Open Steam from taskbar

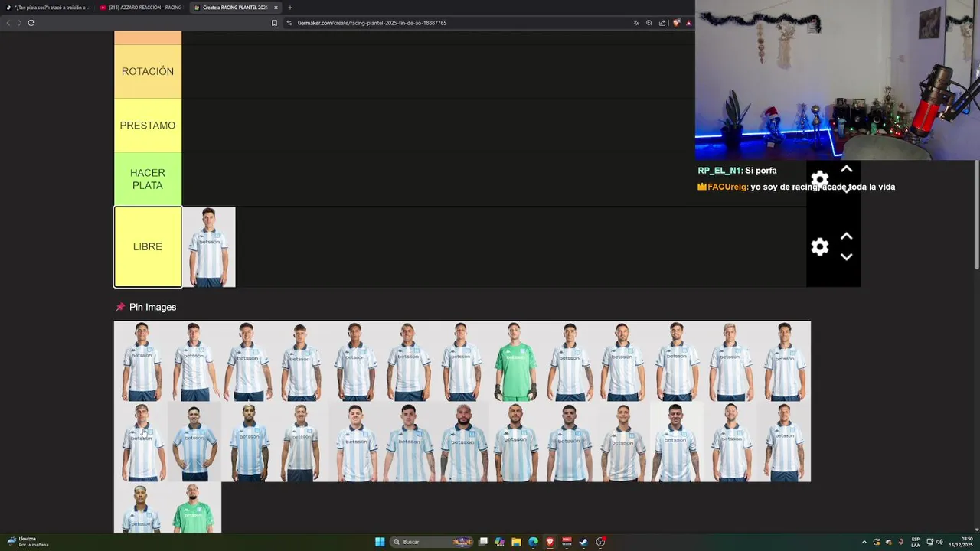tap(583, 542)
